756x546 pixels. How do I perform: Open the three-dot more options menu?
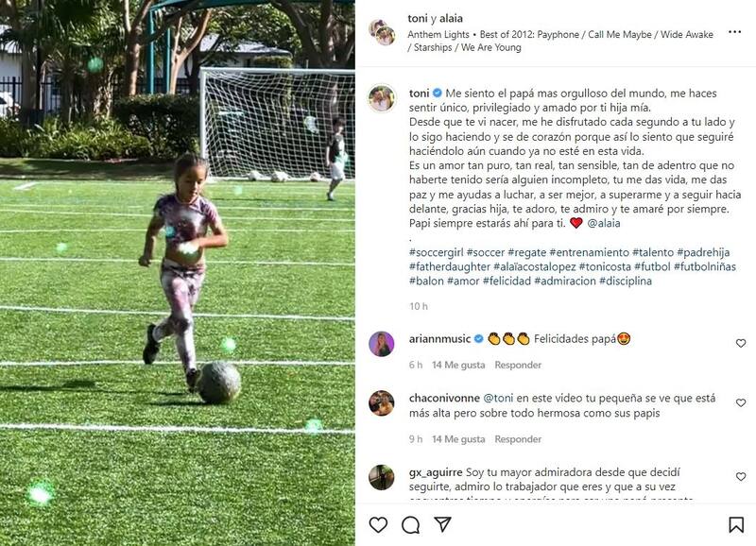tap(734, 32)
